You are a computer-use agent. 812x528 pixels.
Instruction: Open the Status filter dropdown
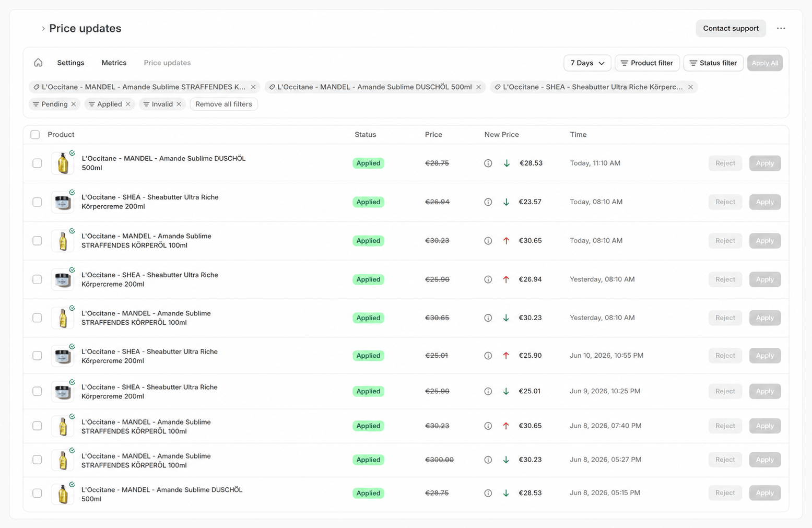click(x=713, y=63)
